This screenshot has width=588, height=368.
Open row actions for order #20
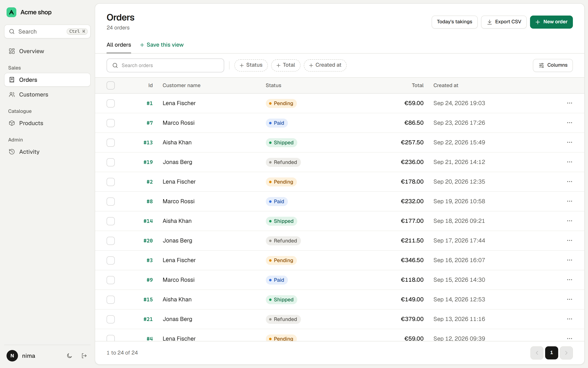(570, 240)
